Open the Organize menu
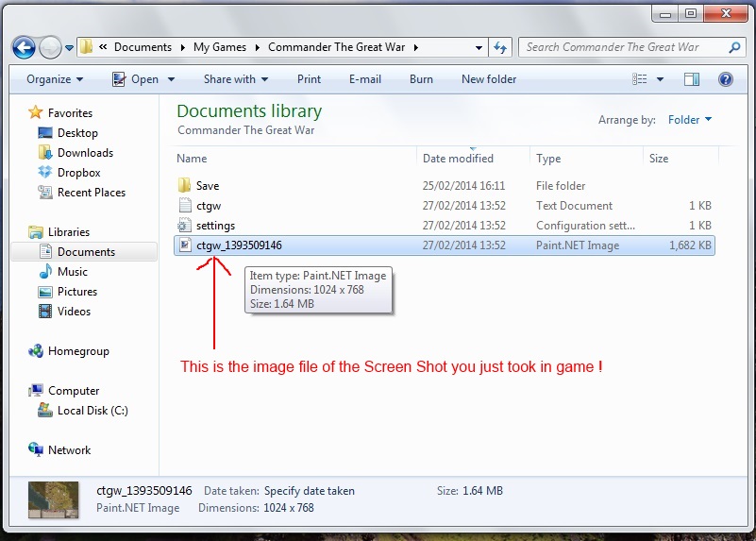This screenshot has height=541, width=756. click(x=55, y=79)
